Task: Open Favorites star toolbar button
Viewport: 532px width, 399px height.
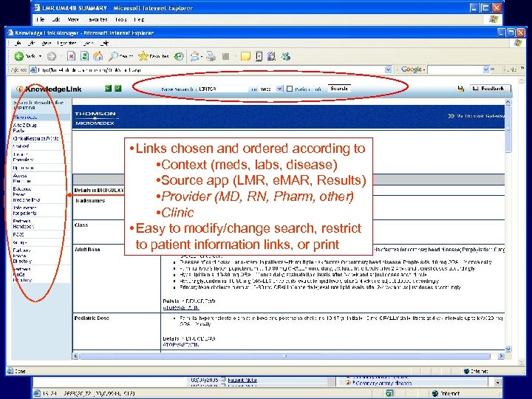Action: pyautogui.click(x=154, y=56)
